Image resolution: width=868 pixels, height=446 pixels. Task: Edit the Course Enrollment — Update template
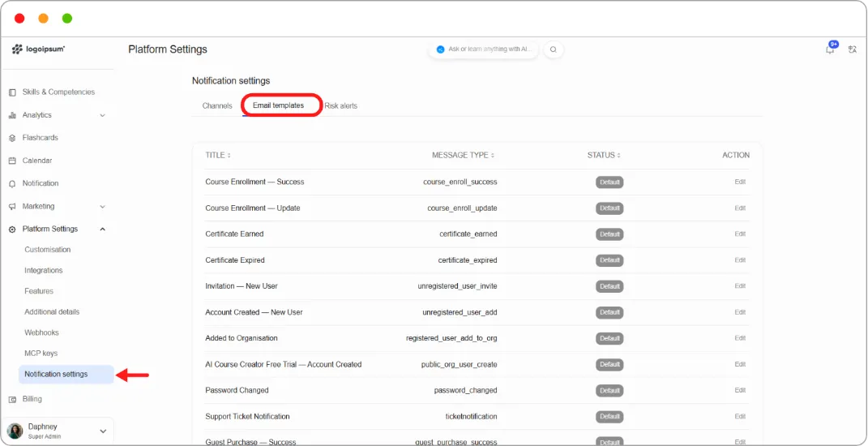coord(740,208)
